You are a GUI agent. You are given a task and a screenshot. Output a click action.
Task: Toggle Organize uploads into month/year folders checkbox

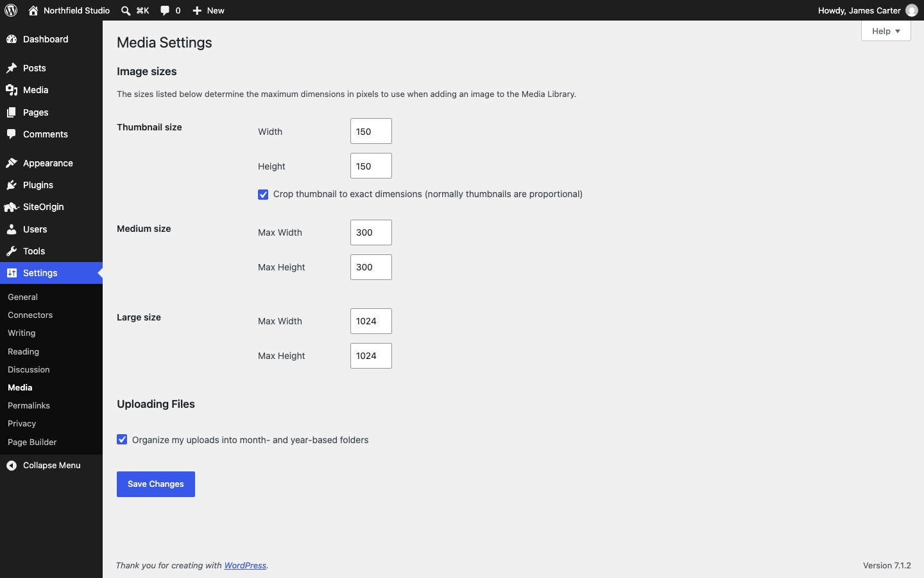122,439
